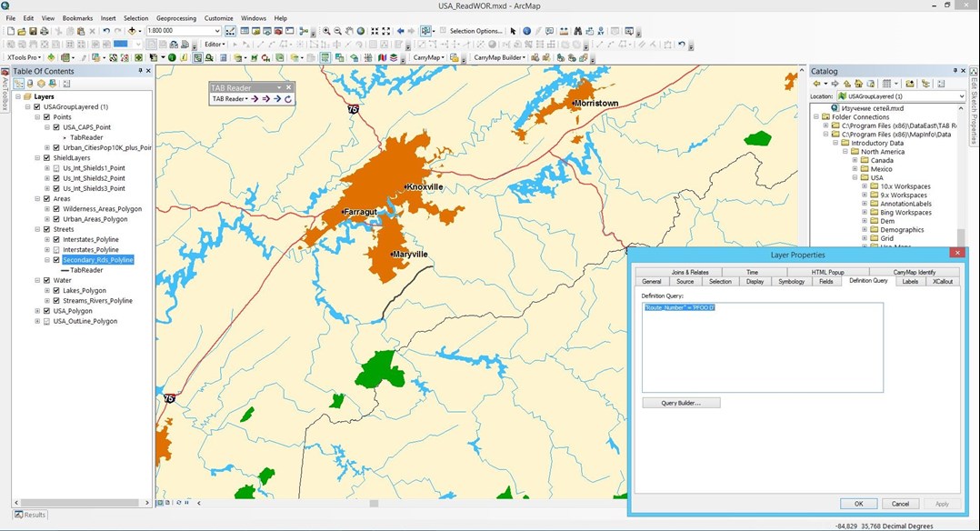Open the Editor dropdown menu
Viewport: 980px width, 531px height.
coord(215,45)
